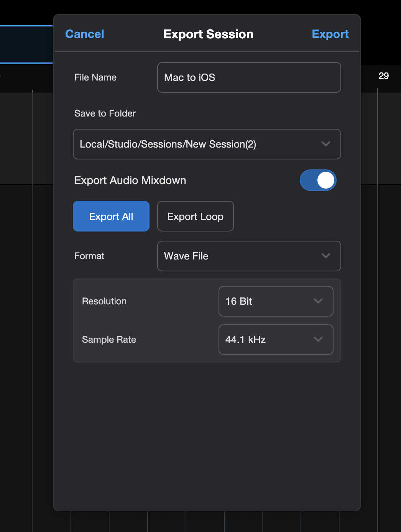Open the 16 Bit resolution dropdown

(x=276, y=301)
